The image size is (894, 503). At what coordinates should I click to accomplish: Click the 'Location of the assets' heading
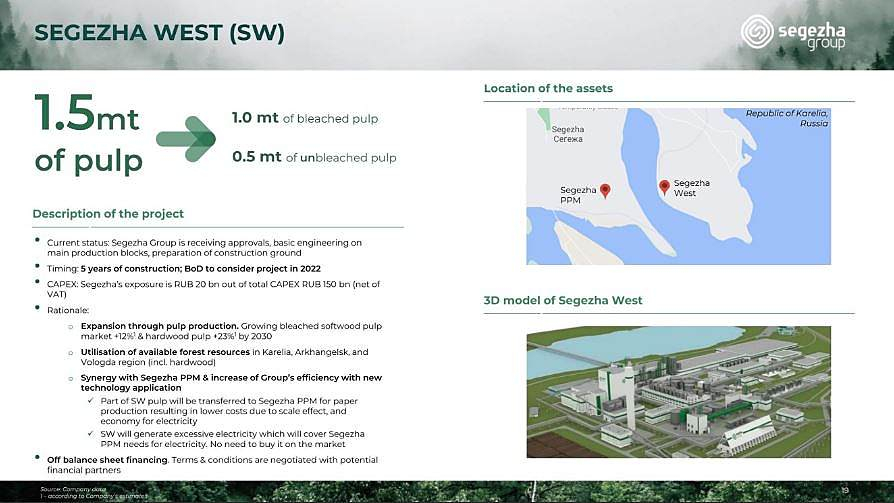pos(548,88)
